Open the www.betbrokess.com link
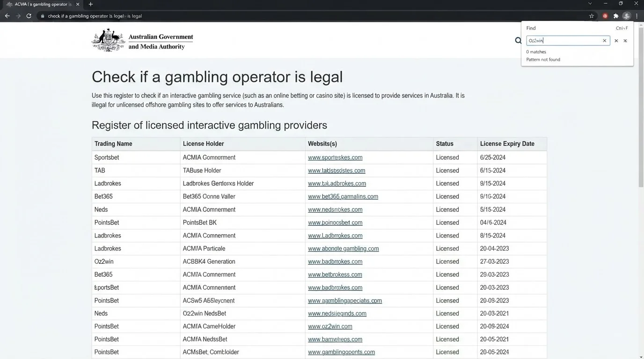Screen dimensions: 644x359 coord(335,275)
